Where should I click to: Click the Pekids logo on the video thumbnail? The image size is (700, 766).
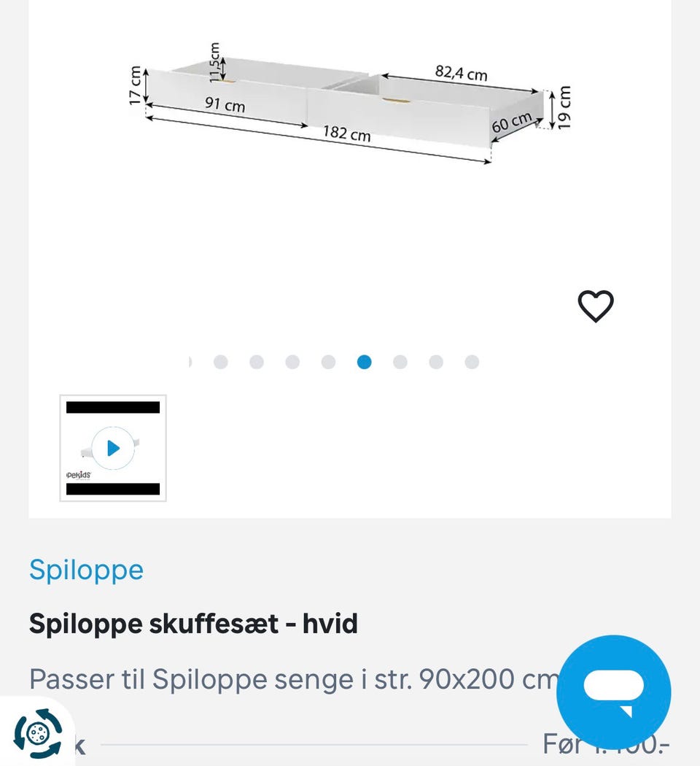click(x=78, y=474)
